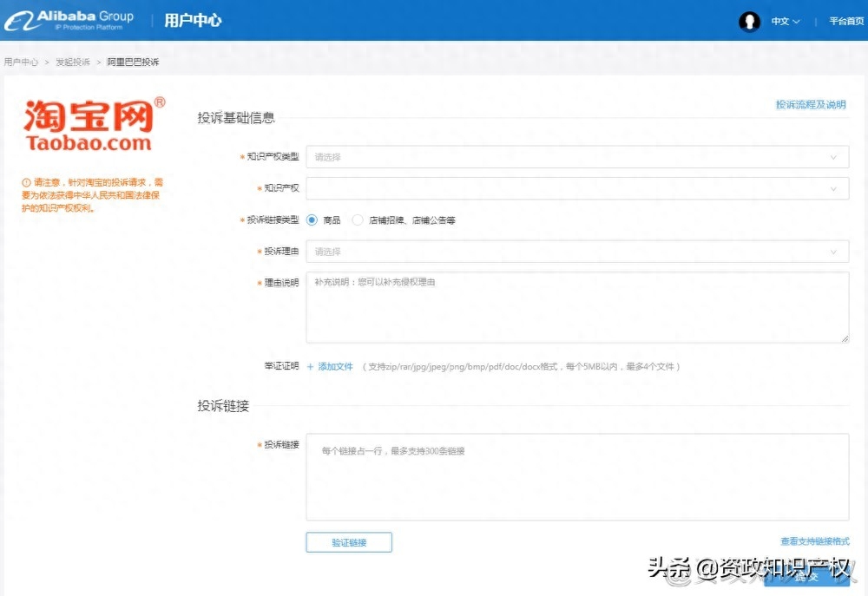Click the 提交 submit button
The image size is (868, 596).
coord(806,577)
